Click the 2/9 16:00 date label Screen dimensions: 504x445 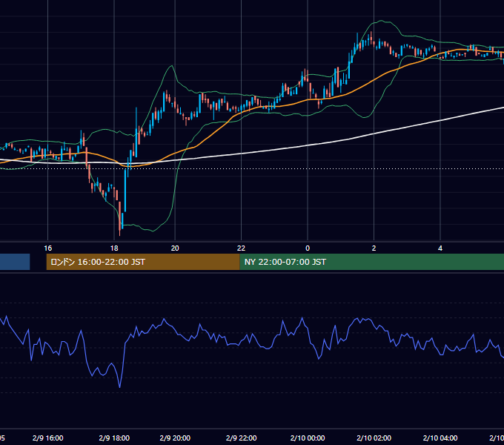point(48,438)
